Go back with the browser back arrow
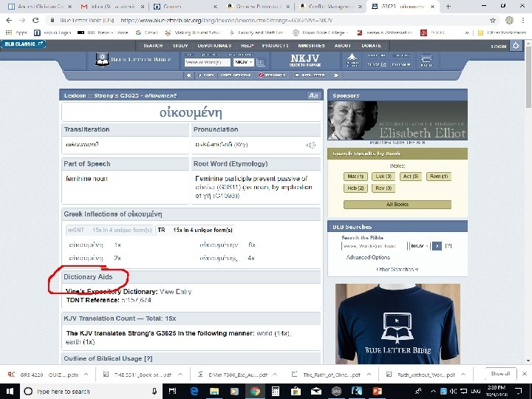The height and width of the screenshot is (399, 532). pyautogui.click(x=9, y=21)
